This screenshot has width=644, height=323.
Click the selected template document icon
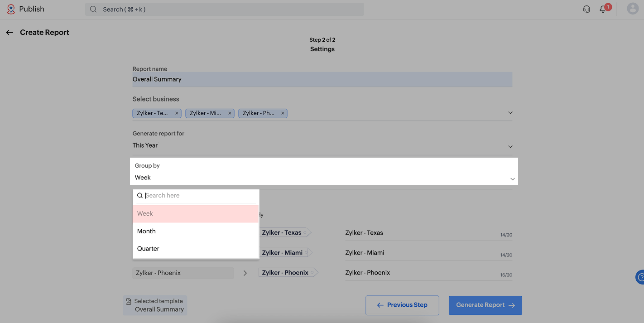pyautogui.click(x=129, y=301)
